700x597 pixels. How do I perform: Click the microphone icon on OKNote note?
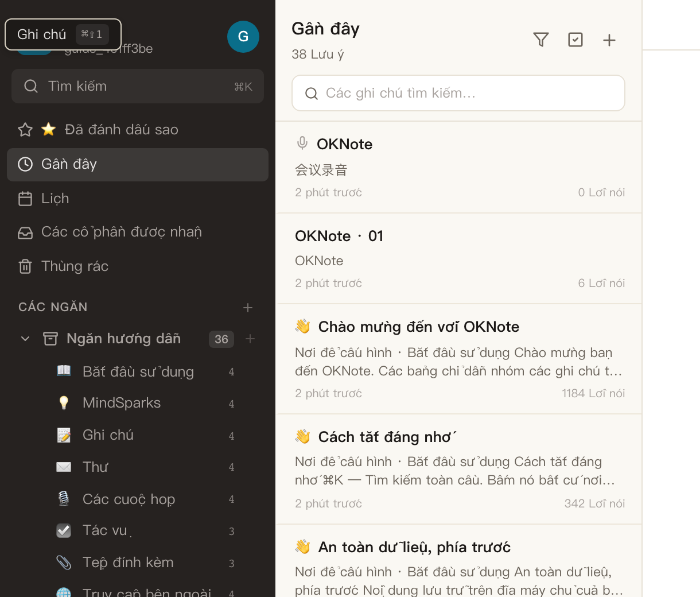click(x=302, y=144)
